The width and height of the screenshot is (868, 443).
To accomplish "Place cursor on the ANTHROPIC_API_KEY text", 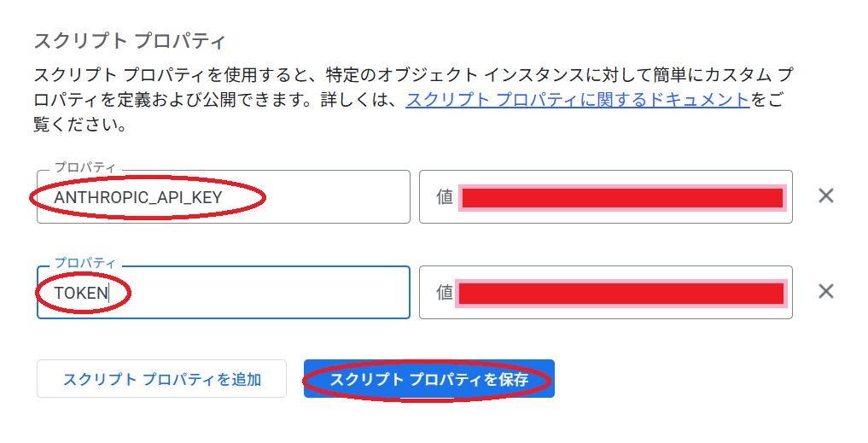I will (x=138, y=197).
